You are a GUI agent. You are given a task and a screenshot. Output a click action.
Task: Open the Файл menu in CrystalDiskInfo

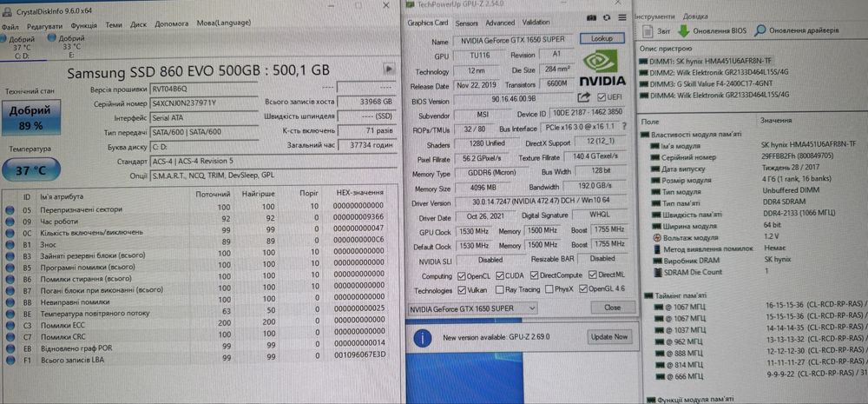[x=10, y=26]
